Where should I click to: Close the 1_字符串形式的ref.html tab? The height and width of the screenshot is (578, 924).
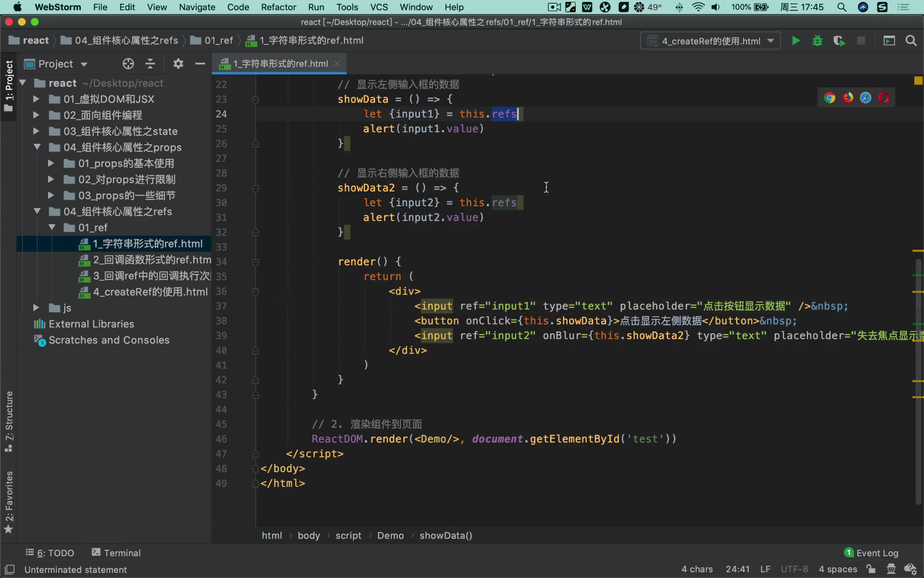point(337,64)
